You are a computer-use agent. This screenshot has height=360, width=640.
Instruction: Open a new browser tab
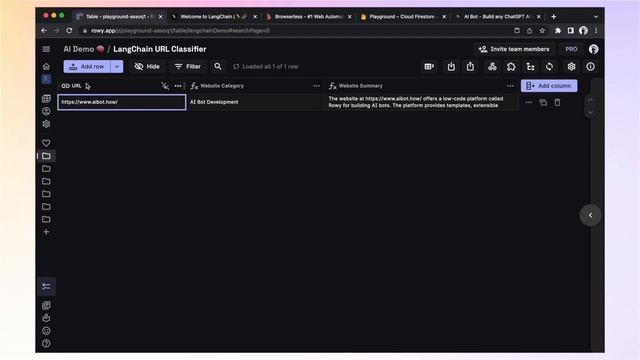pos(553,17)
